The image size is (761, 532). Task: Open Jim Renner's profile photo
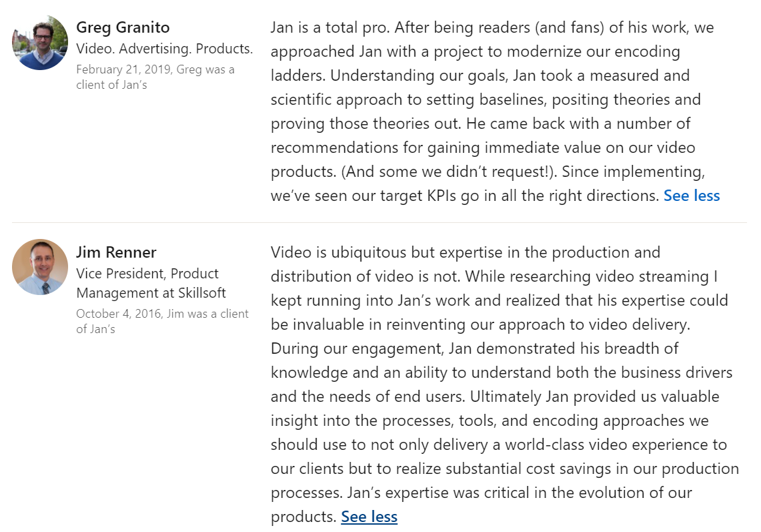pos(40,267)
